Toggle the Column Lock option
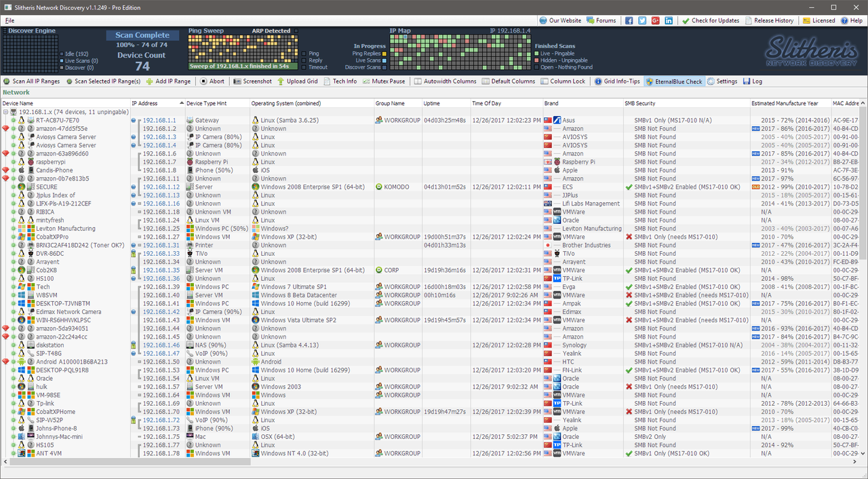The width and height of the screenshot is (868, 479). 563,81
